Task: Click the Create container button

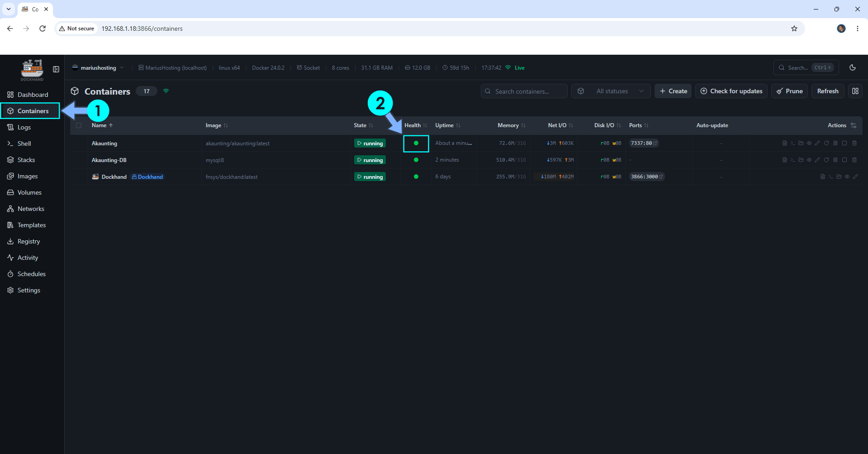Action: (673, 91)
